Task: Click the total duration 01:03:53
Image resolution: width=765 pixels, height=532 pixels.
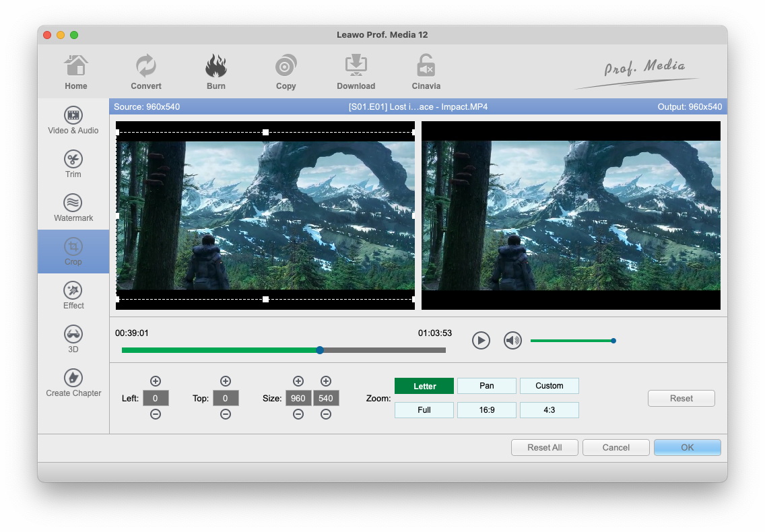Action: click(435, 333)
